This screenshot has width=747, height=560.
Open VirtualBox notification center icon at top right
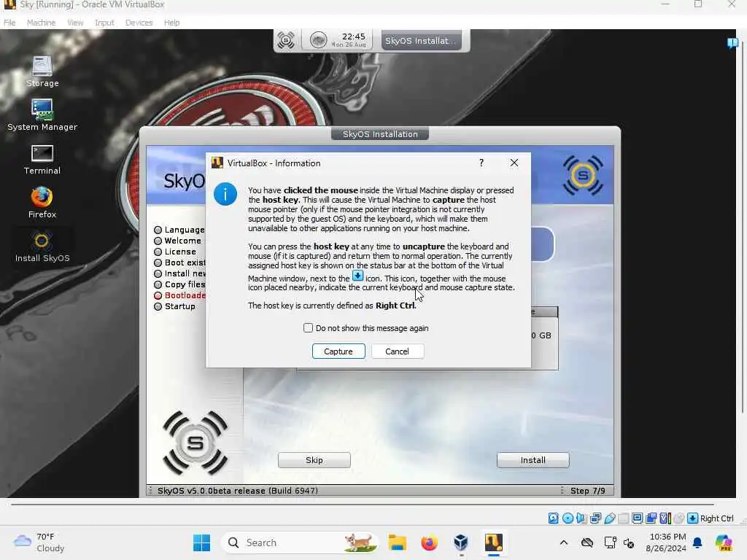pyautogui.click(x=732, y=43)
